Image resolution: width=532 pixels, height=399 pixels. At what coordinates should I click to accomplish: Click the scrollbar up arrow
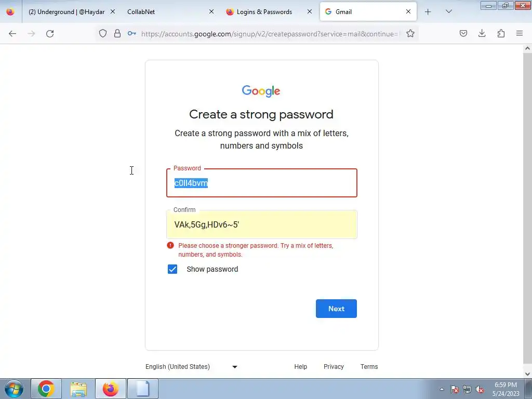point(527,48)
